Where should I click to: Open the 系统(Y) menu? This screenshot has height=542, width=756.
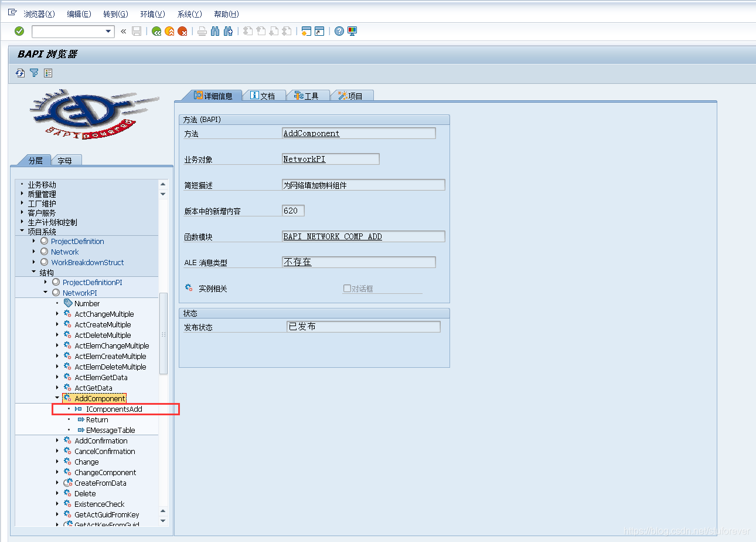pyautogui.click(x=189, y=14)
